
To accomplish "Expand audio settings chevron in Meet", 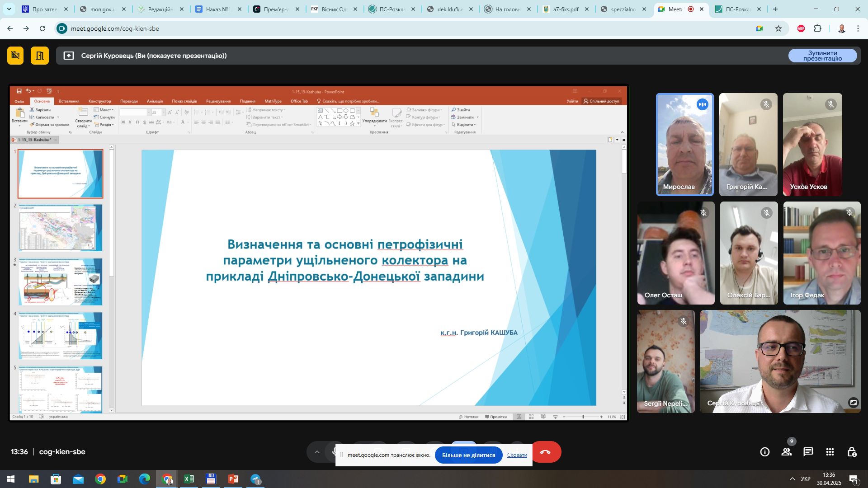I will point(317,452).
